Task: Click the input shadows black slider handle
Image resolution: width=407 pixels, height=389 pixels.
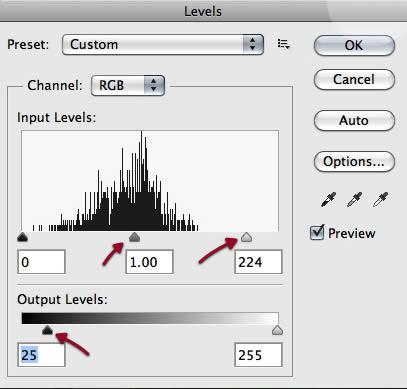Action: pyautogui.click(x=22, y=237)
